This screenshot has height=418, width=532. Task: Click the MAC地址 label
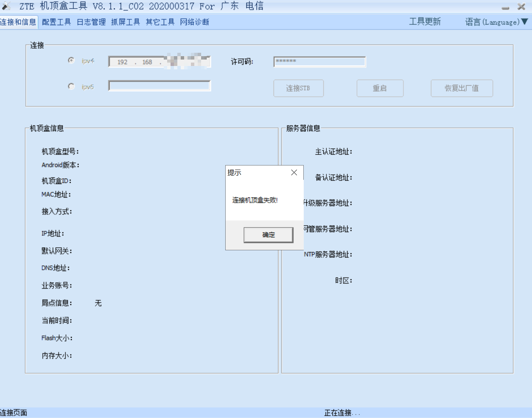56,194
